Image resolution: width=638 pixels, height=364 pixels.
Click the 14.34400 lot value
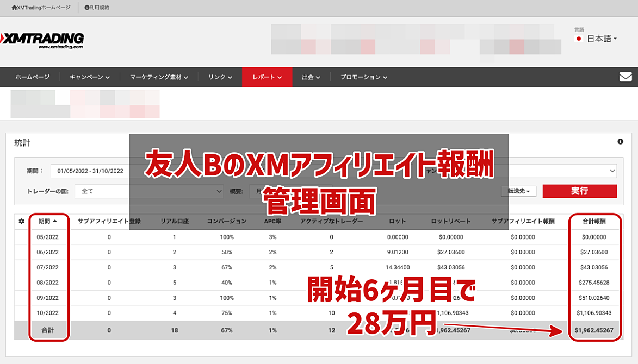click(398, 267)
